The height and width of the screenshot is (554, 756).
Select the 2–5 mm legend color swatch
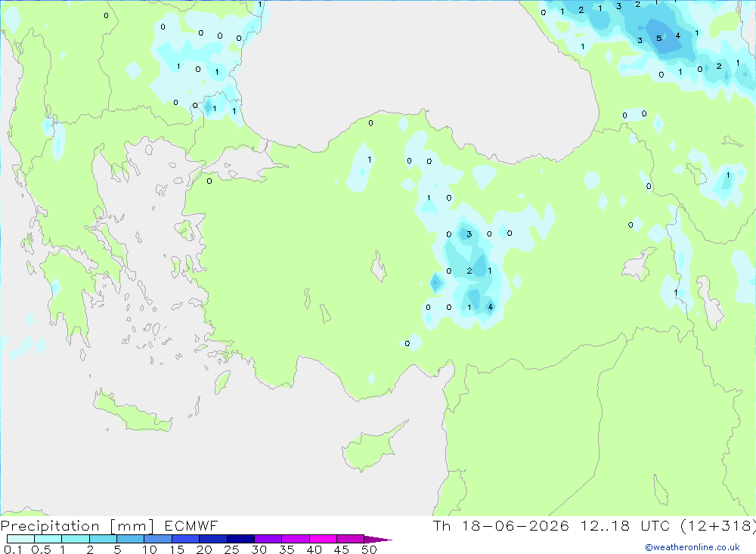coord(103,539)
